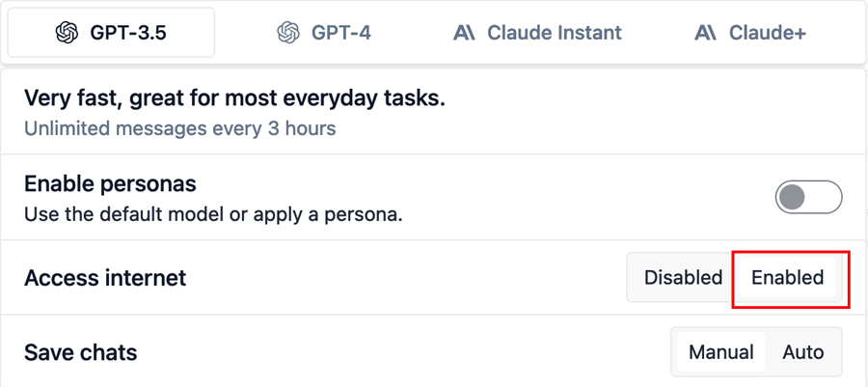Set Access internet to Disabled
868x387 pixels.
[683, 278]
